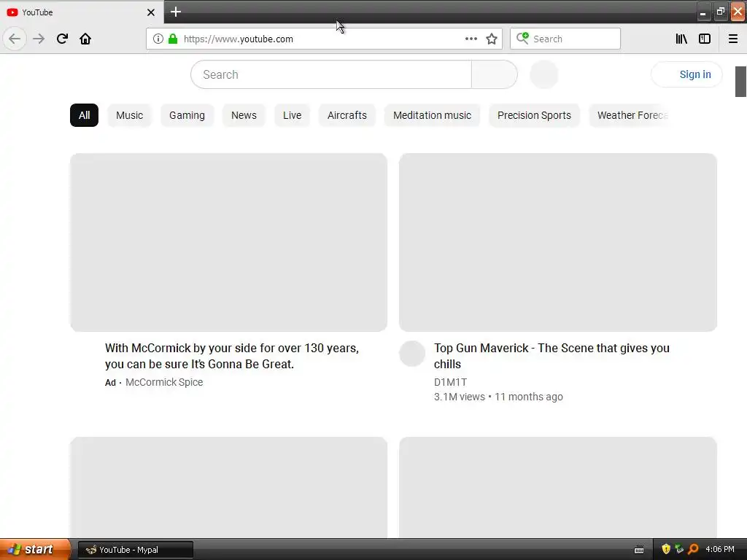
Task: Filter videos by Gaming chip
Action: tap(187, 115)
